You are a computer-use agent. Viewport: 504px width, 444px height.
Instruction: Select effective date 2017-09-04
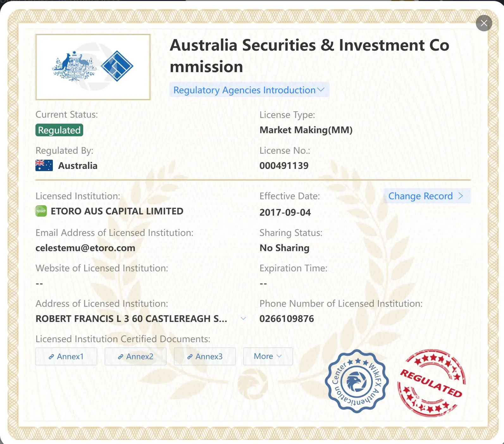[285, 212]
